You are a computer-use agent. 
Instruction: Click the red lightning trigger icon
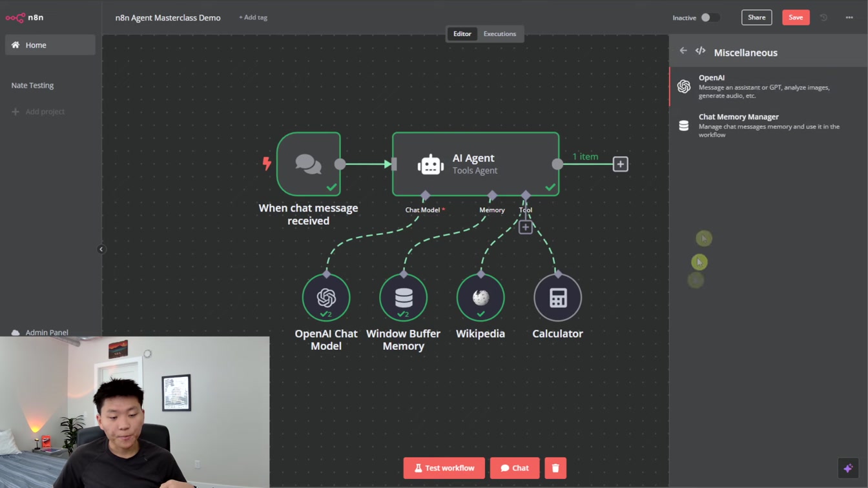267,163
